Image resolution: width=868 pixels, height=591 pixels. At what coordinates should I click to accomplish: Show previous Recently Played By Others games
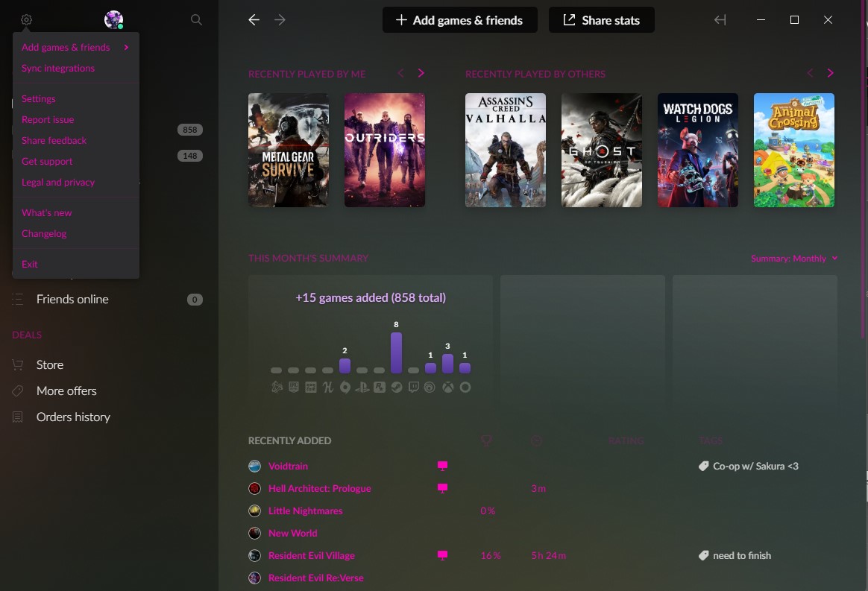(810, 73)
